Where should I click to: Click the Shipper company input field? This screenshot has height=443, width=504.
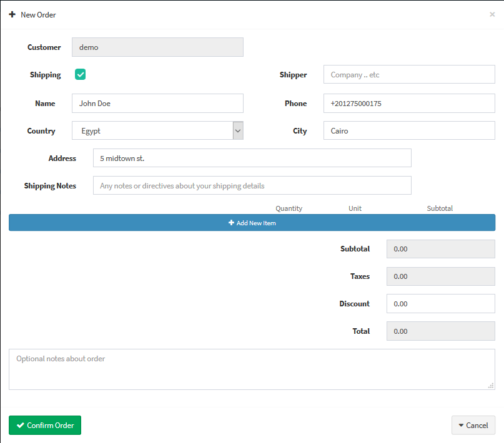[x=409, y=74]
